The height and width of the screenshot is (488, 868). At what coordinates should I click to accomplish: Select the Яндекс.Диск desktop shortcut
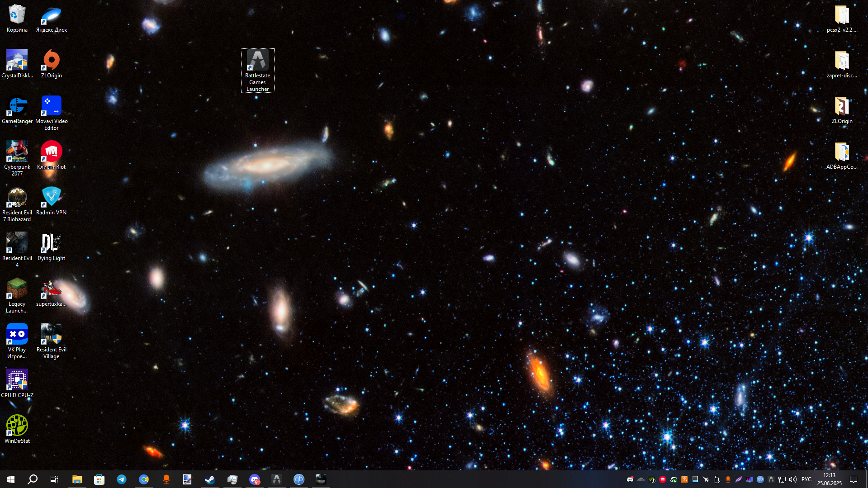pyautogui.click(x=52, y=19)
